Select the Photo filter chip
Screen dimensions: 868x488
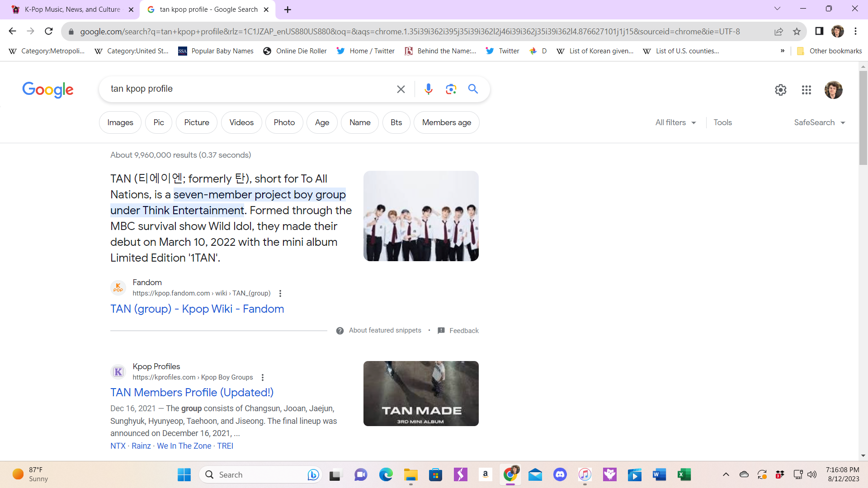click(284, 122)
